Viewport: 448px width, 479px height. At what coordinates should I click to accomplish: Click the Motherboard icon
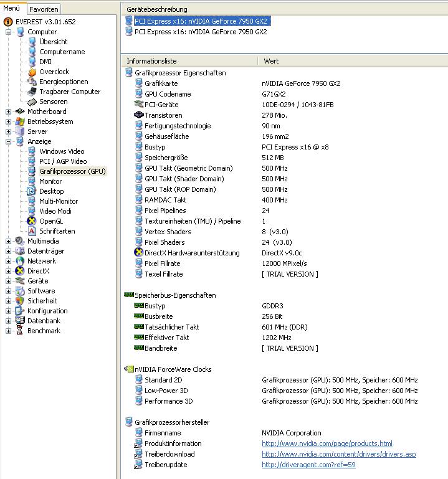(20, 111)
